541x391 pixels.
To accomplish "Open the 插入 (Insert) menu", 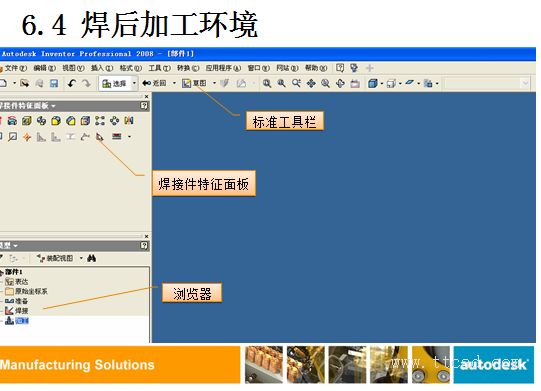I will (102, 68).
